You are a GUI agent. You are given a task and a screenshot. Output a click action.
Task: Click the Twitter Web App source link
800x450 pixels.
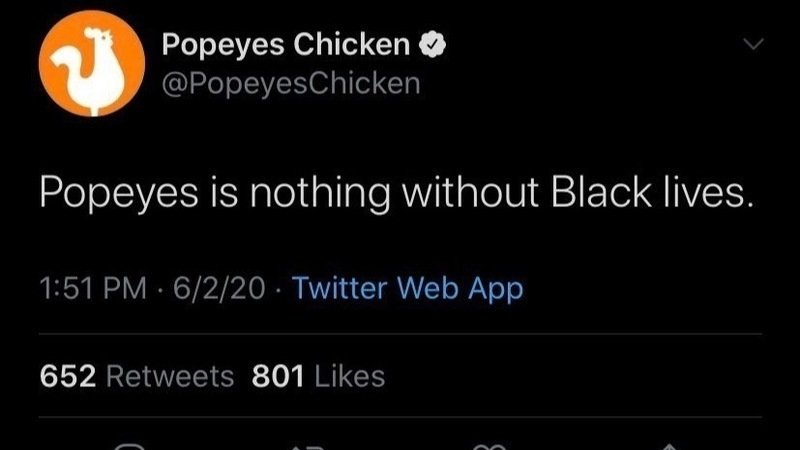click(408, 289)
